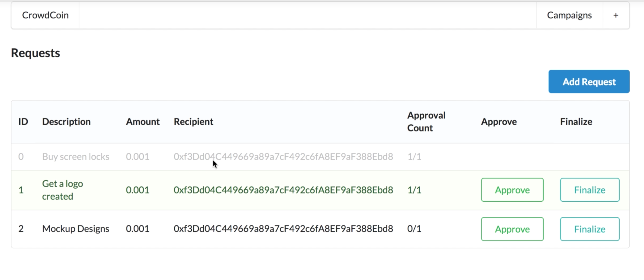Click the Recipient column header
The height and width of the screenshot is (280, 644).
[x=193, y=122]
